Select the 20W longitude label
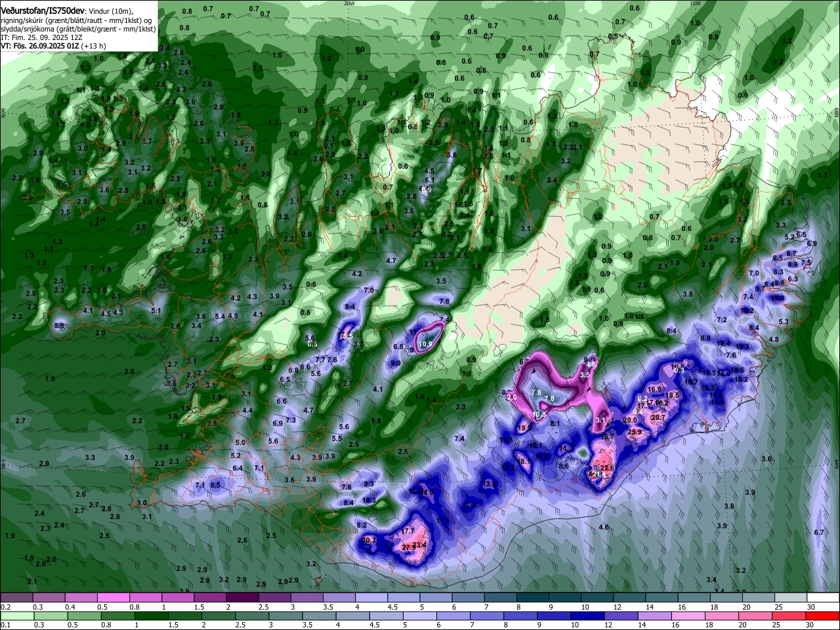840x630 pixels. [349, 3]
